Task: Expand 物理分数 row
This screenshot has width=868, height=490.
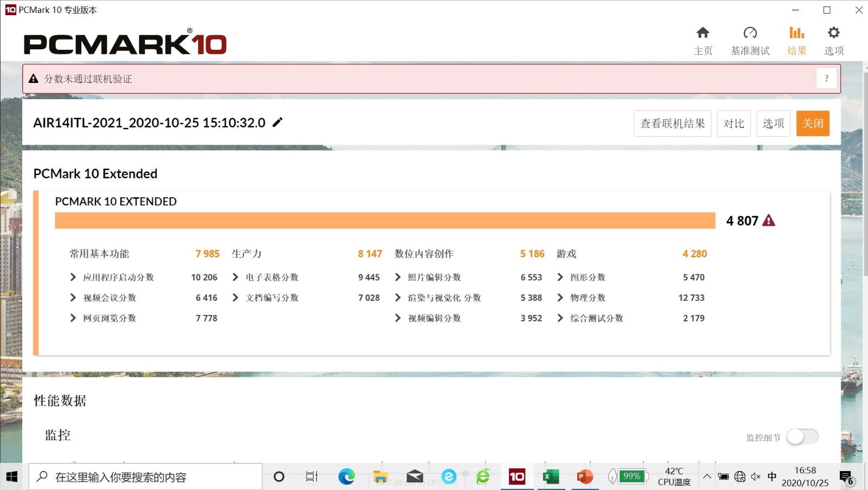Action: coord(560,298)
